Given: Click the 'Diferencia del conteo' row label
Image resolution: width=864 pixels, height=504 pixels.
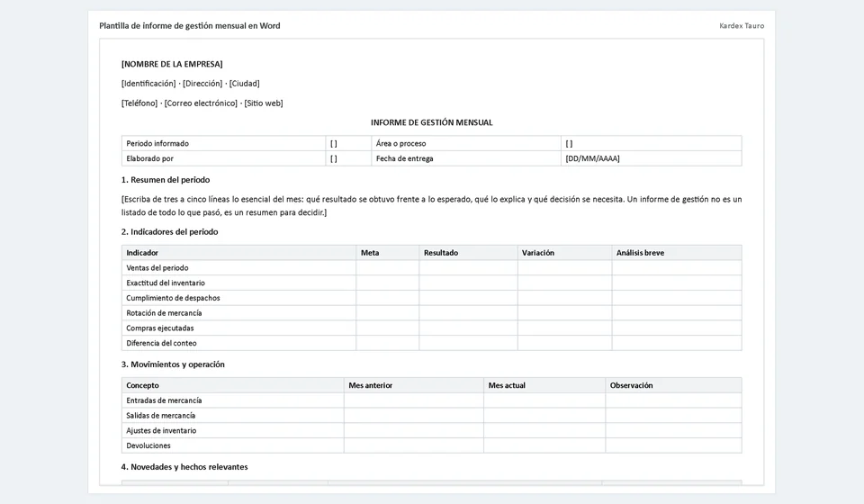Looking at the screenshot, I should [161, 343].
